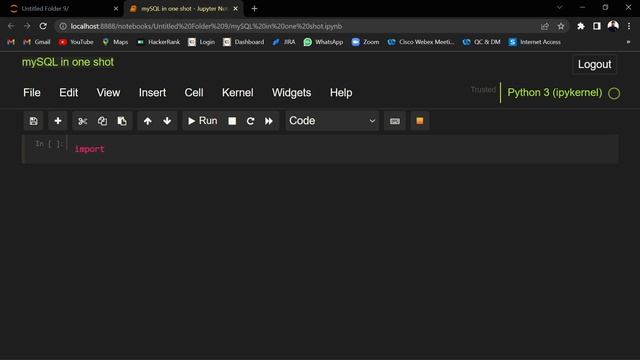
Task: Click the address bar URL
Action: 206,26
